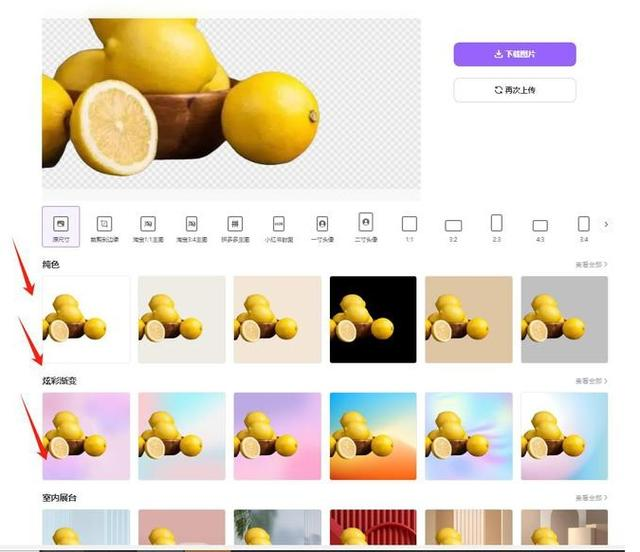Choose the 1:1 aspect ratio icon
Viewport: 640px width, 552px height.
pyautogui.click(x=409, y=226)
